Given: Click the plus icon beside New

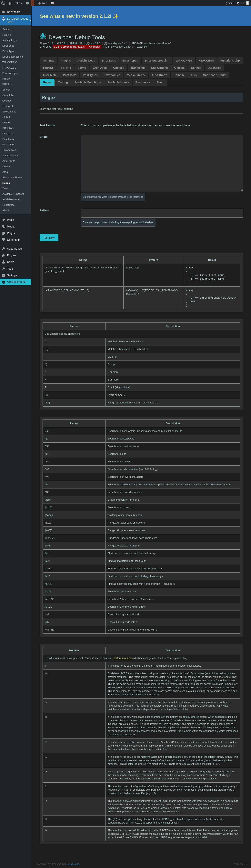Looking at the screenshot, I should [x=39, y=3].
